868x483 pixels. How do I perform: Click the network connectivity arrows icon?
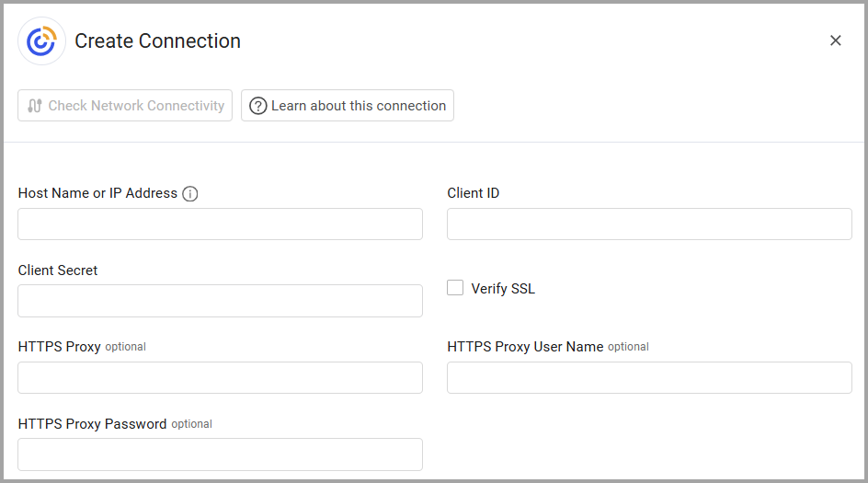(35, 106)
